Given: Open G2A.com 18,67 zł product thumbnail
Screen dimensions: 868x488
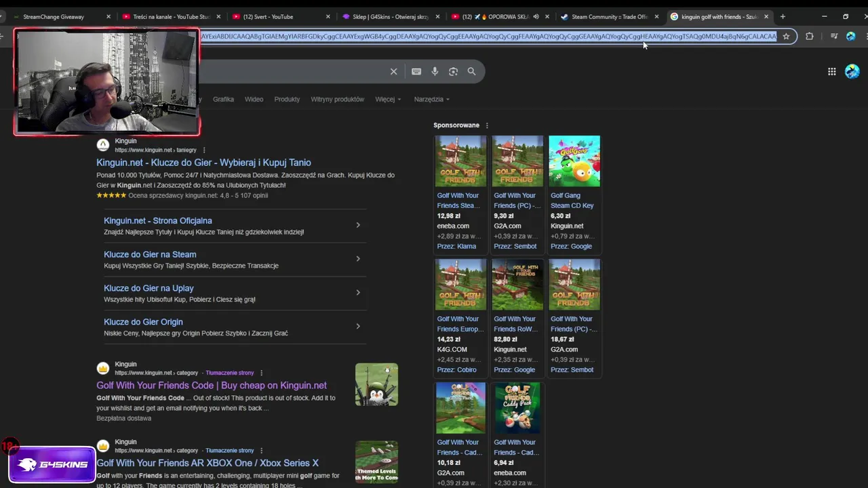Looking at the screenshot, I should click(x=574, y=285).
